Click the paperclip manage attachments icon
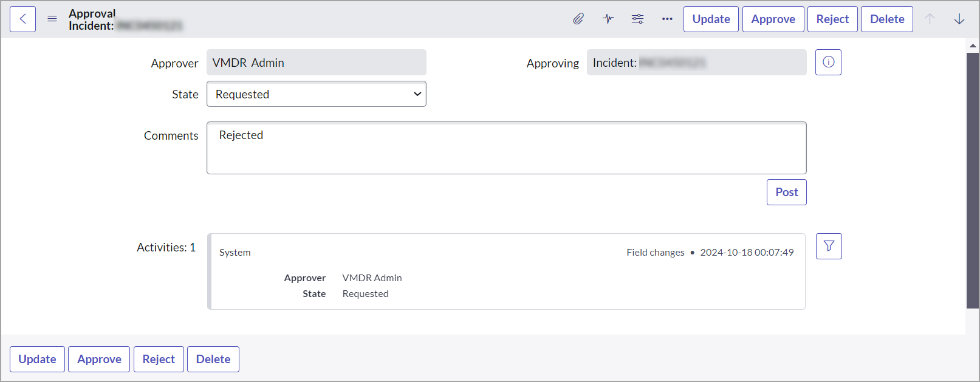Screen dimensions: 980x382 [578, 19]
